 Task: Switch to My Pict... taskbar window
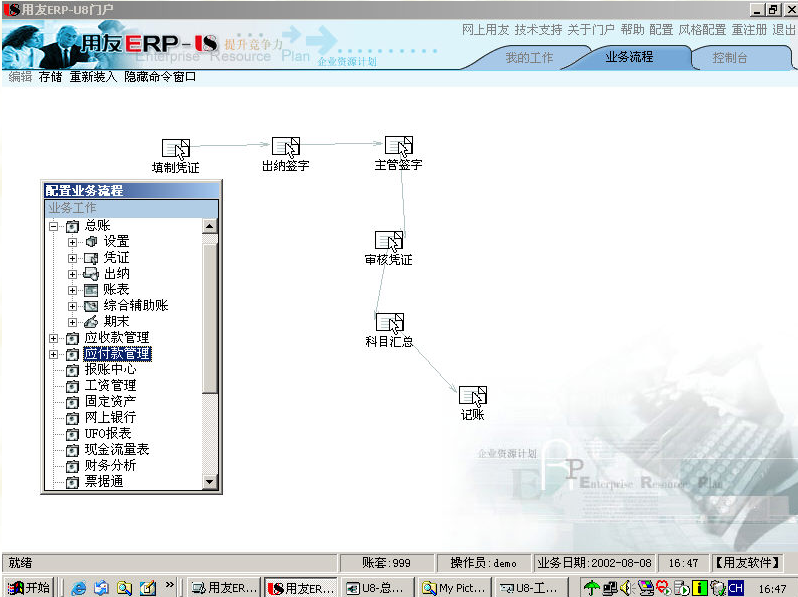(x=455, y=588)
